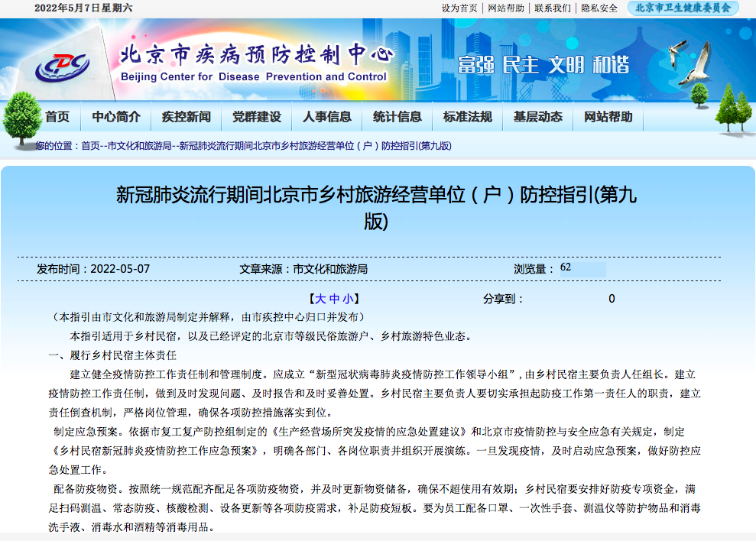Click the share count 0
756x541 pixels.
(x=612, y=299)
